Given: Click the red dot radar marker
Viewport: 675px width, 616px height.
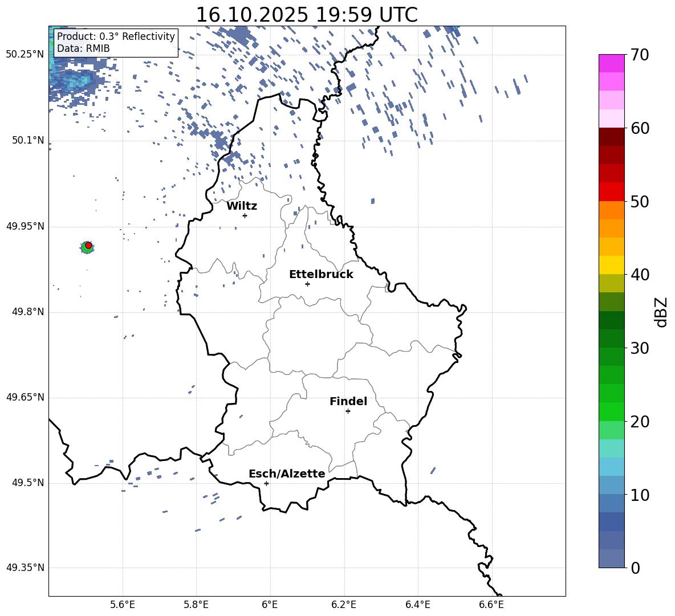Looking at the screenshot, I should point(88,245).
